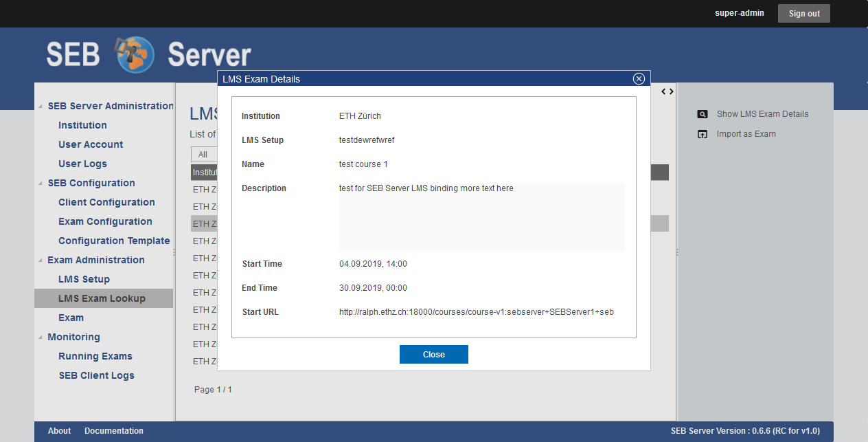The width and height of the screenshot is (868, 442).
Task: Click the Description text area
Action: [481, 217]
